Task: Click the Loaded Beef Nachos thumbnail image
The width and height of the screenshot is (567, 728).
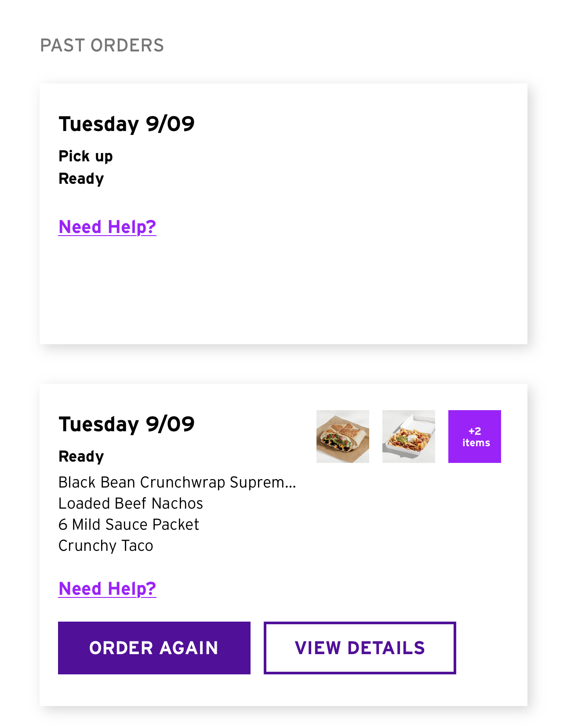Action: (408, 436)
